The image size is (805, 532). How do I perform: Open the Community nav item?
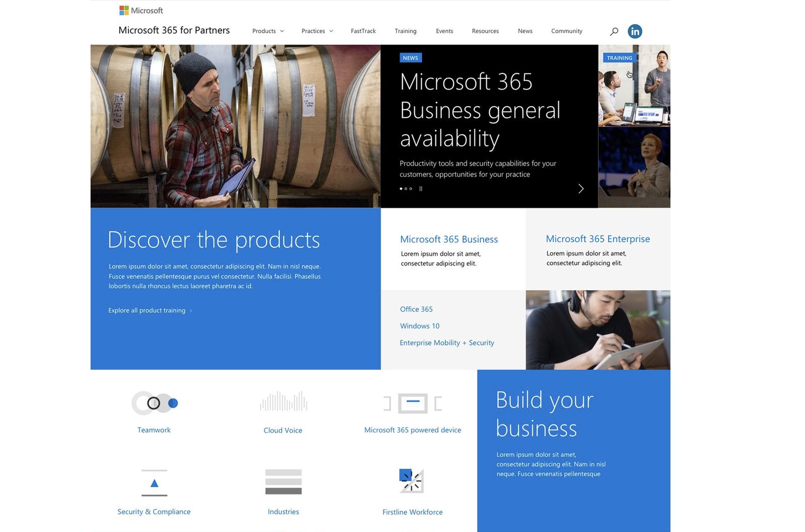click(x=567, y=31)
